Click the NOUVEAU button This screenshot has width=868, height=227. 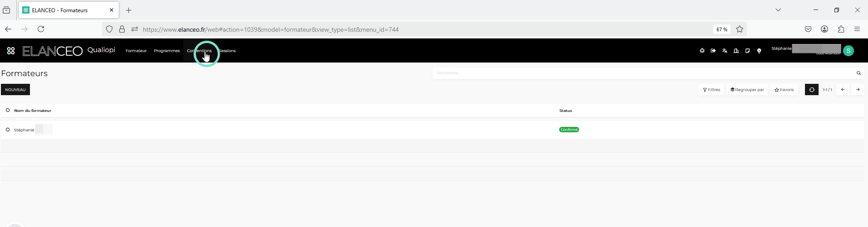coord(15,90)
